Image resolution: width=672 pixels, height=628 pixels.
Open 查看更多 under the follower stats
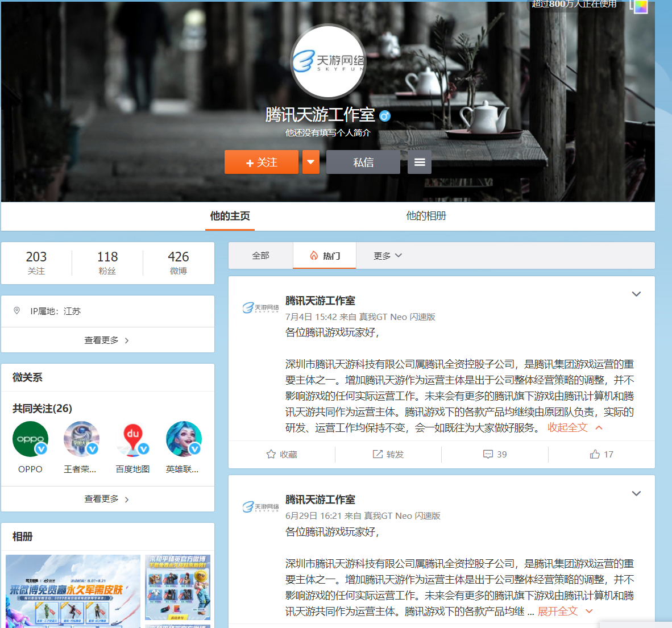107,340
